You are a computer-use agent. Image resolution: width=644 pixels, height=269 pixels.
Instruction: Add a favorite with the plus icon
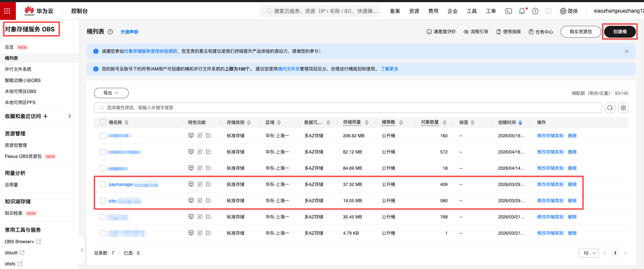tap(45, 116)
